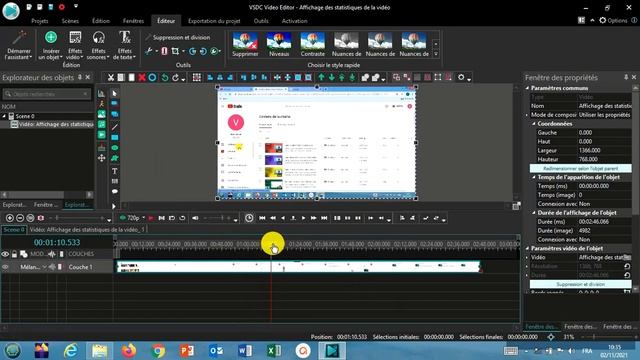Click the zoom in plus icon on timeline toolbar
Screen dimensions: 640x360
click(9, 218)
